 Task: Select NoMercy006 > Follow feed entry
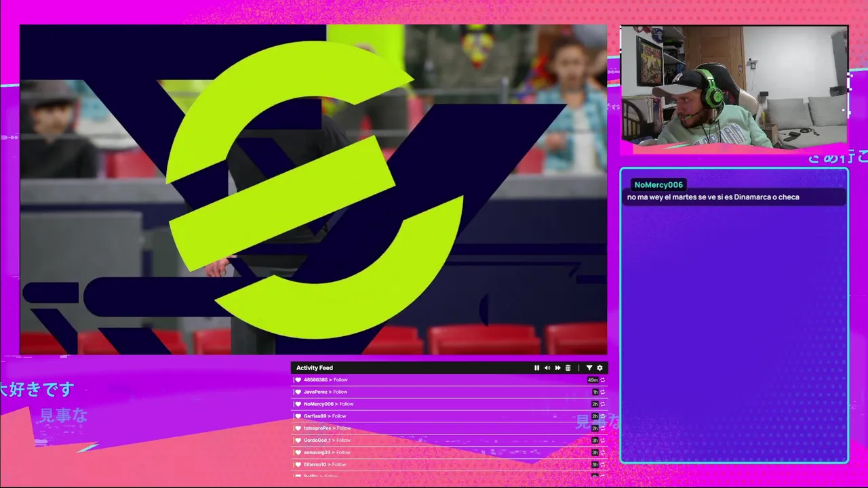450,404
